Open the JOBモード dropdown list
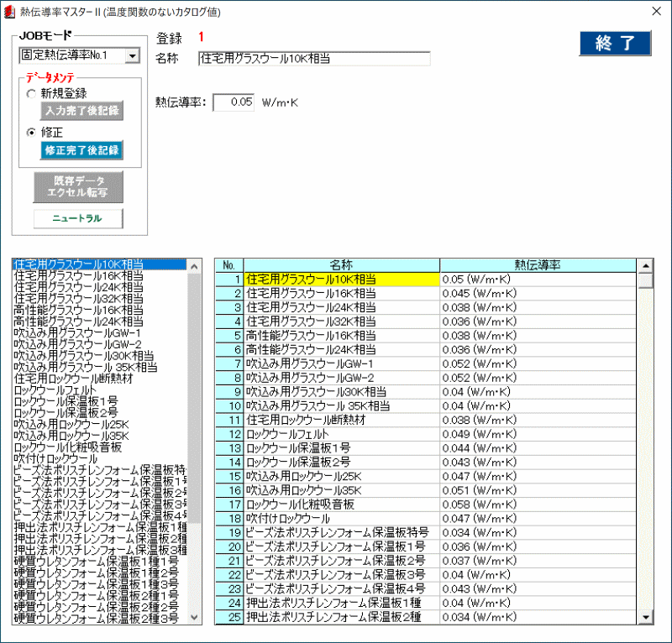The width and height of the screenshot is (672, 643). pyautogui.click(x=133, y=56)
